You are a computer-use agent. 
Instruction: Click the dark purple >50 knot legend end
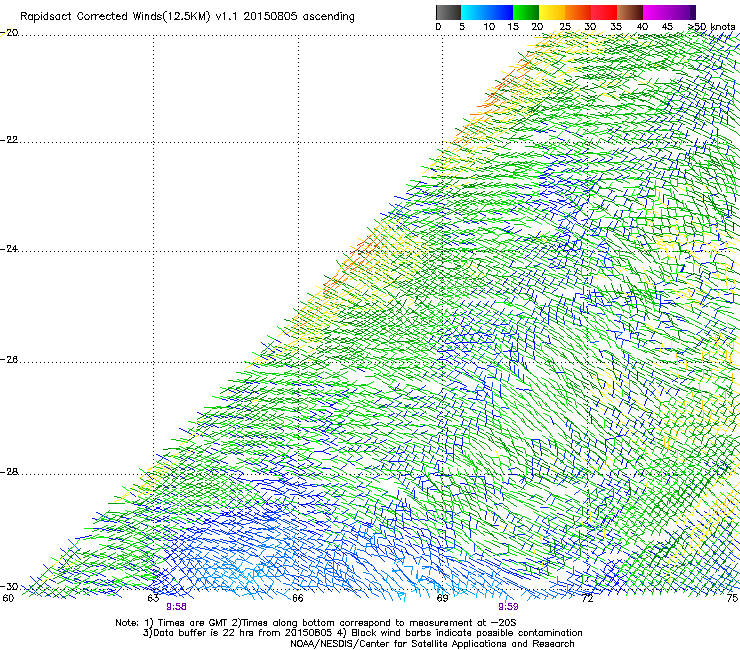[693, 12]
